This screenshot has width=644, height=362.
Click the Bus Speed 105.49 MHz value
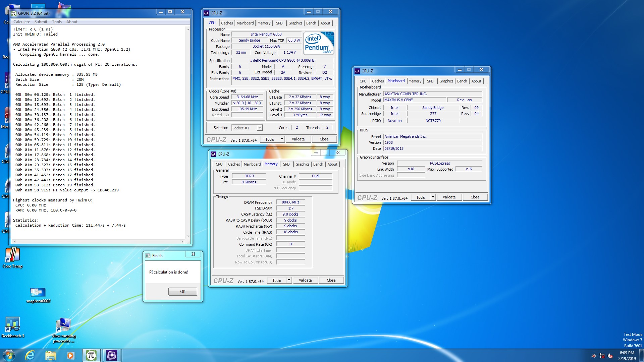247,109
